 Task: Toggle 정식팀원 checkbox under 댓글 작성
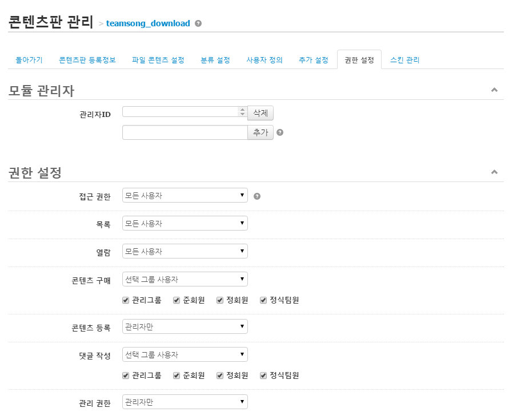click(x=263, y=375)
